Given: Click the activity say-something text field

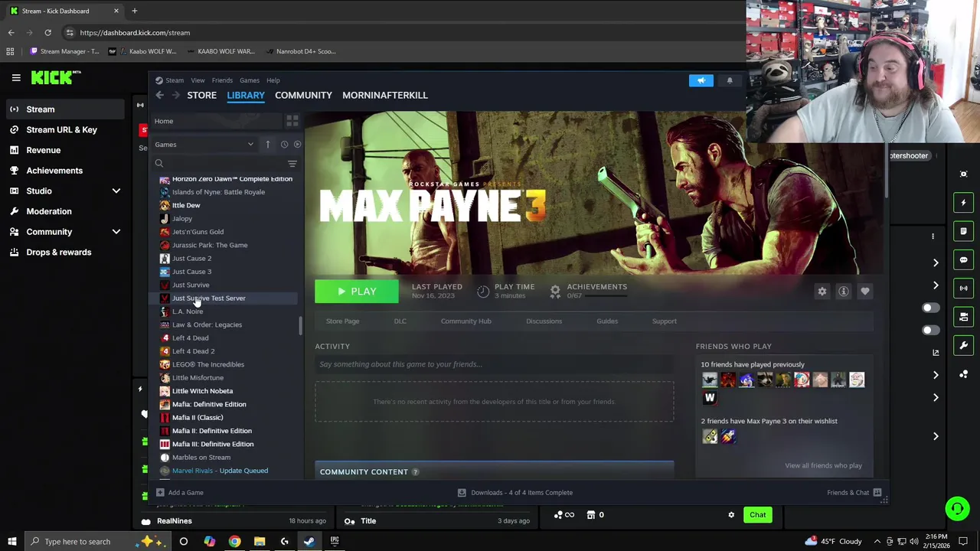Looking at the screenshot, I should coord(494,364).
